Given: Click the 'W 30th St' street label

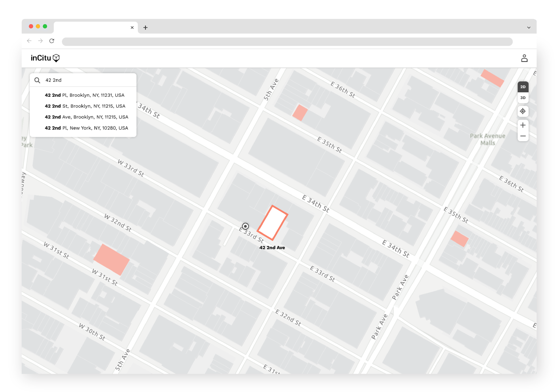Looking at the screenshot, I should [x=92, y=332].
